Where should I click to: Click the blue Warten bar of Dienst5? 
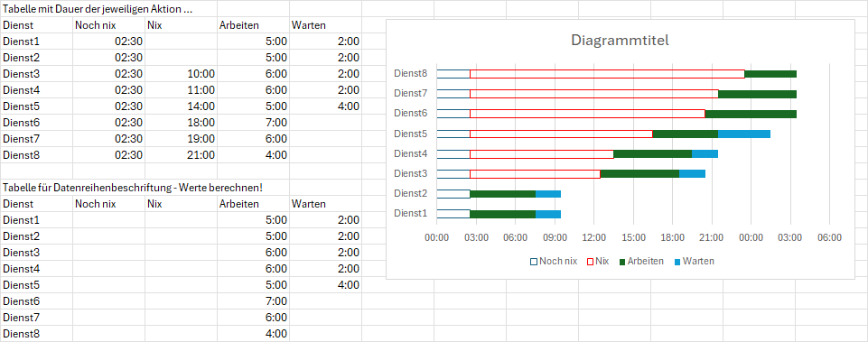(x=744, y=134)
